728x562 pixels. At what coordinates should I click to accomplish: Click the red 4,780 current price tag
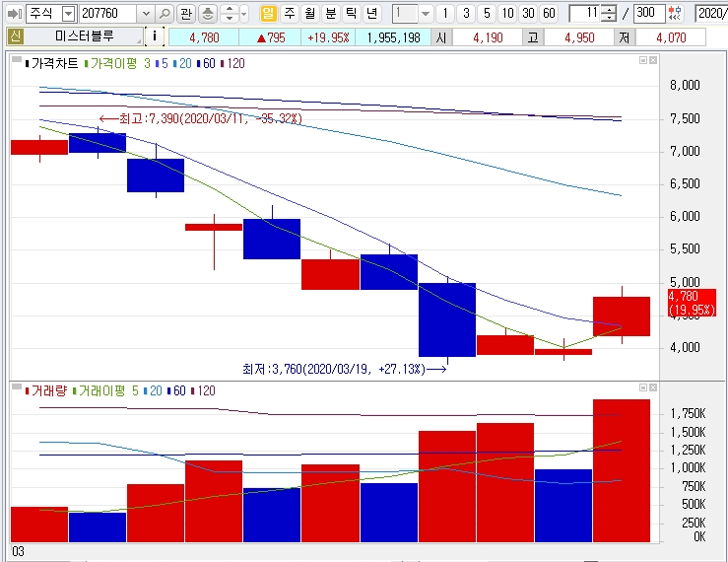click(692, 303)
